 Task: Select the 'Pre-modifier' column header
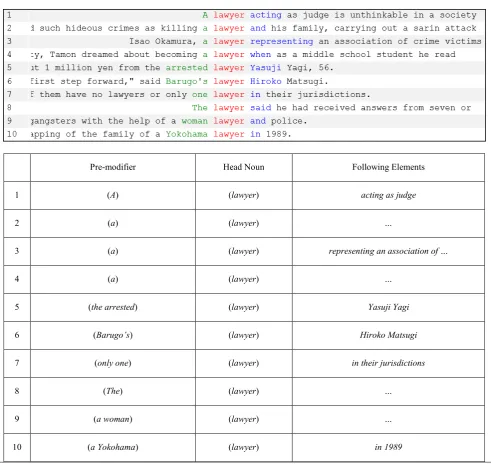tap(113, 167)
